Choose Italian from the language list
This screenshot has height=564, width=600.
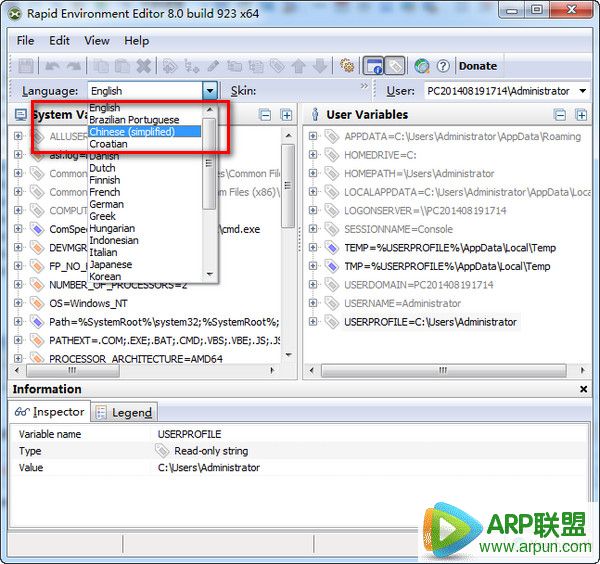point(144,253)
